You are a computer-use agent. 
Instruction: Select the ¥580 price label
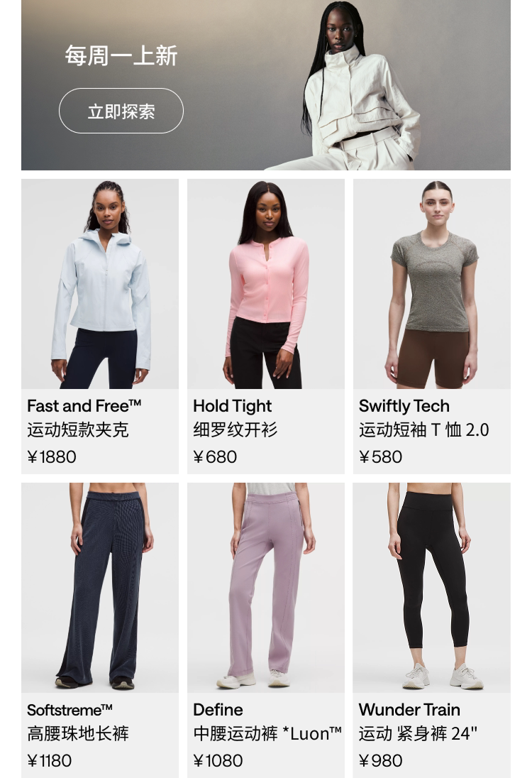pos(381,457)
